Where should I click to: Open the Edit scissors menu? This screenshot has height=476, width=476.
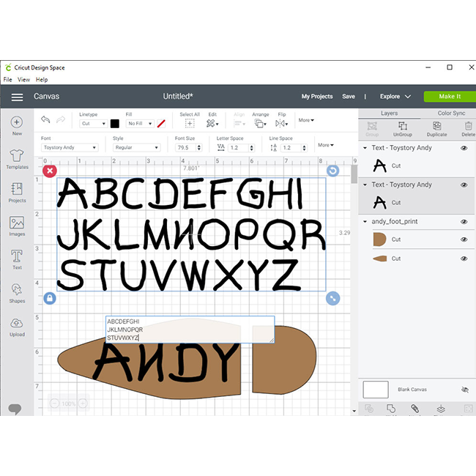coord(212,123)
